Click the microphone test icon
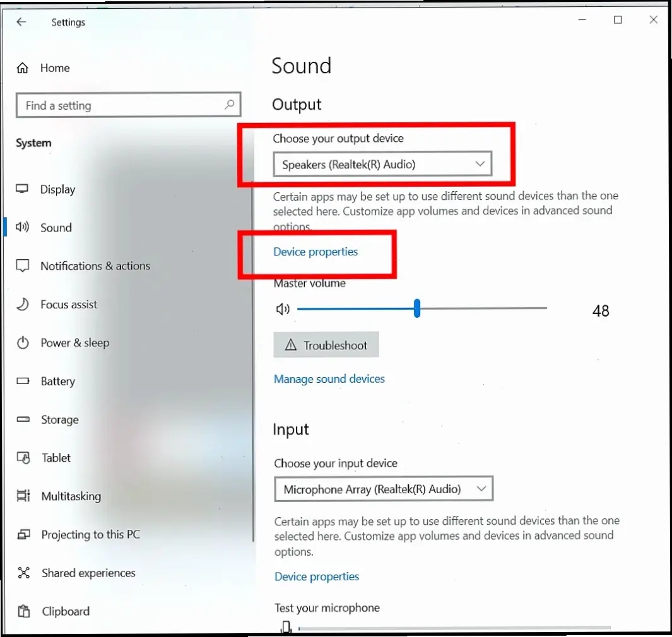The image size is (672, 637). (286, 627)
